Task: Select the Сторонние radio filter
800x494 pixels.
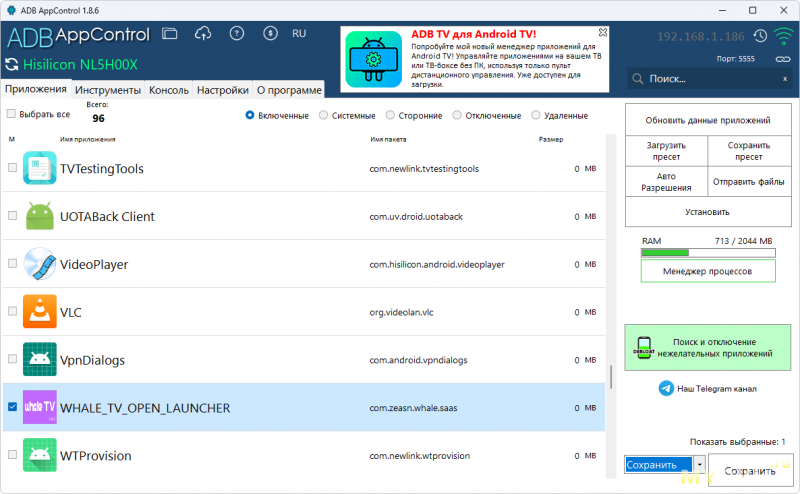Action: point(390,115)
